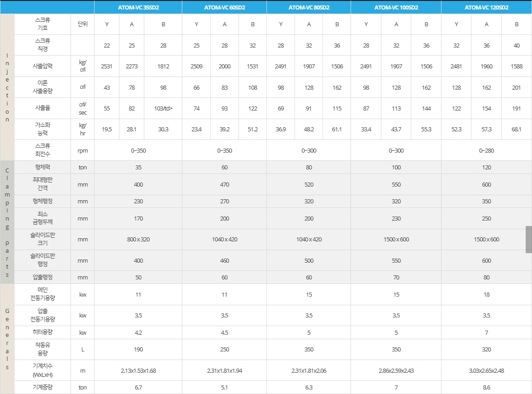Image resolution: width=532 pixels, height=394 pixels.
Task: Click the 사출율 row label
Action: click(43, 108)
